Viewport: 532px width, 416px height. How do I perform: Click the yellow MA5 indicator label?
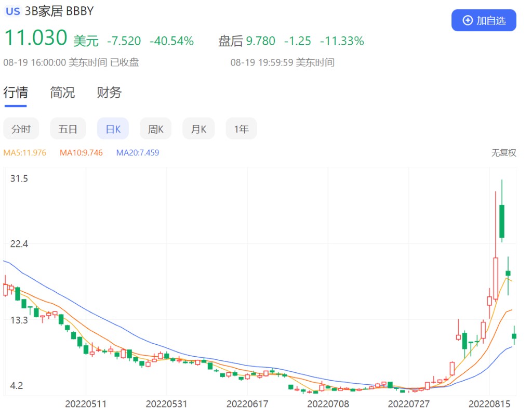click(x=25, y=153)
